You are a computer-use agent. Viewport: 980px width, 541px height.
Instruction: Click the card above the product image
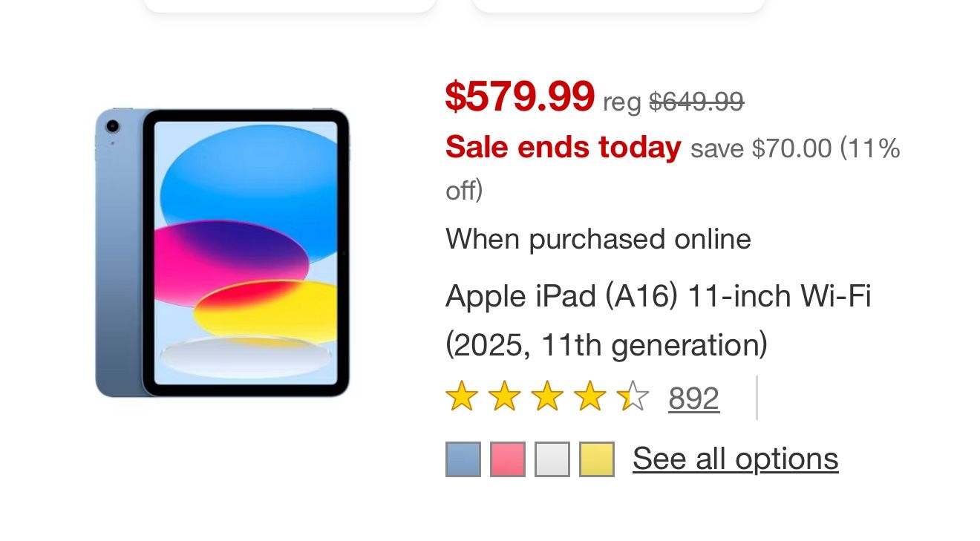click(290, 6)
